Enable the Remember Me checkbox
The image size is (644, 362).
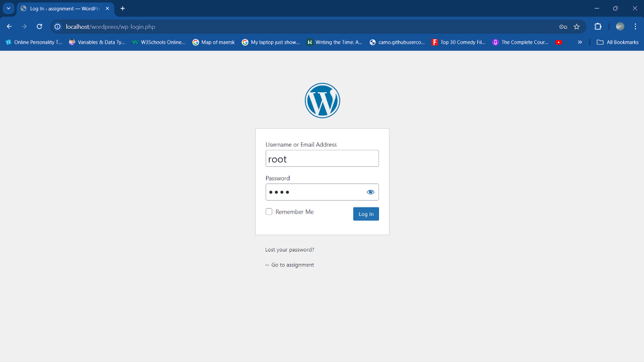[x=269, y=212]
